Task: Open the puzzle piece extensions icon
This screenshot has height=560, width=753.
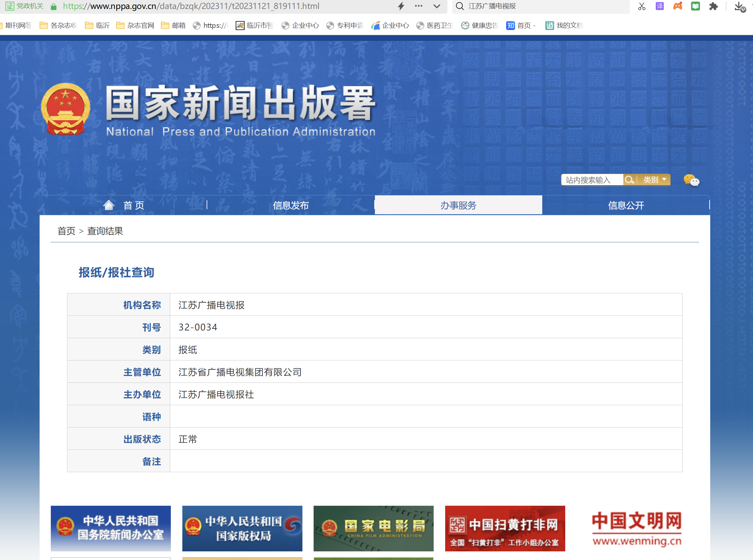Action: (x=713, y=6)
